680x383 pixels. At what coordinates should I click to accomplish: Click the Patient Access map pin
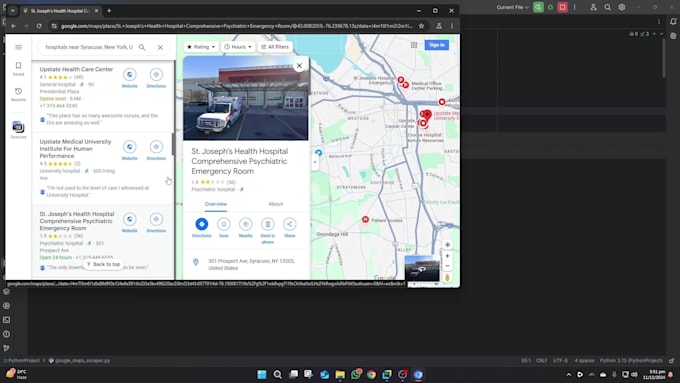click(x=365, y=219)
